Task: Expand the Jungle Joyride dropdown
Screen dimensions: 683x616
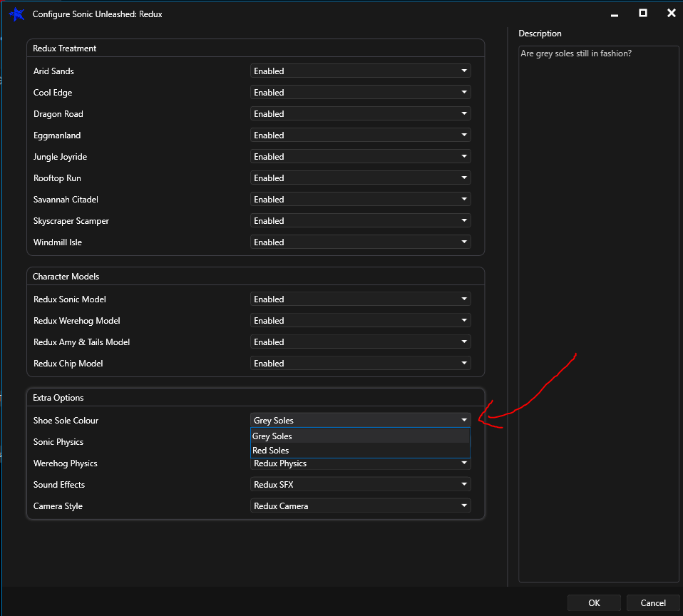Action: [x=360, y=156]
